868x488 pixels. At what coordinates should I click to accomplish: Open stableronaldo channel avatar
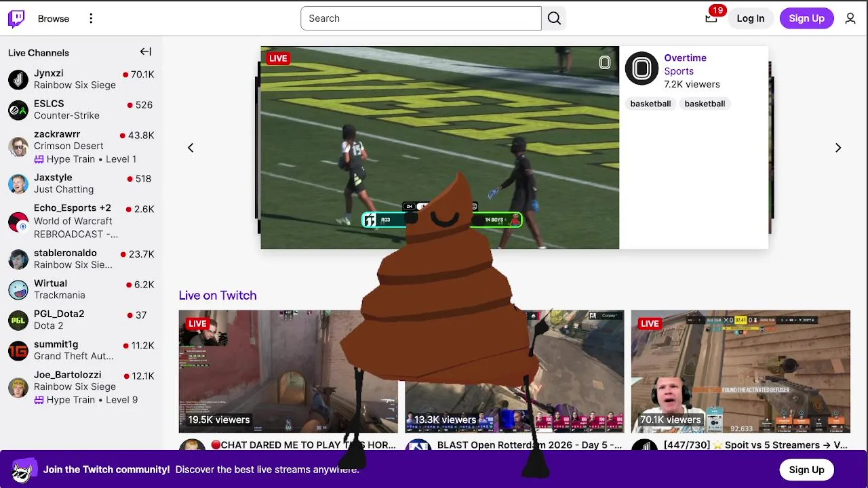18,259
